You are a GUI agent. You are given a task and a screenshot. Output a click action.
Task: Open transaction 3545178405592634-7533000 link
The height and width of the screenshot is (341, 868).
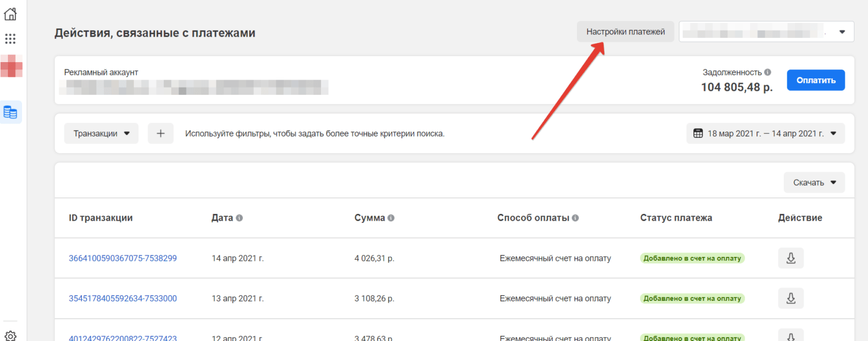click(123, 298)
